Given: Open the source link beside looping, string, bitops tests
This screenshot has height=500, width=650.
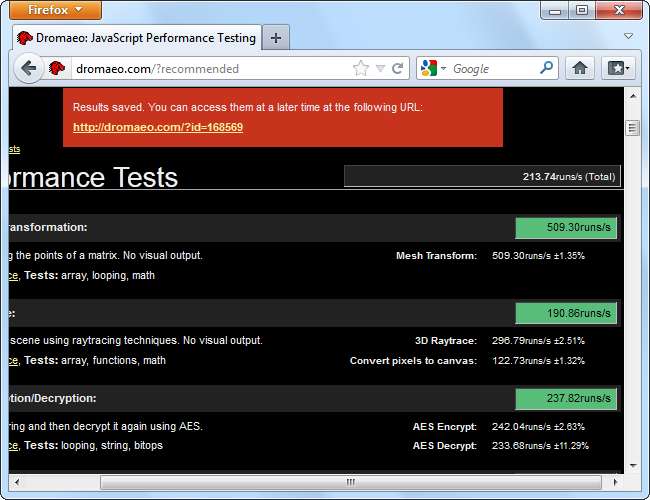Looking at the screenshot, I should click(13, 446).
